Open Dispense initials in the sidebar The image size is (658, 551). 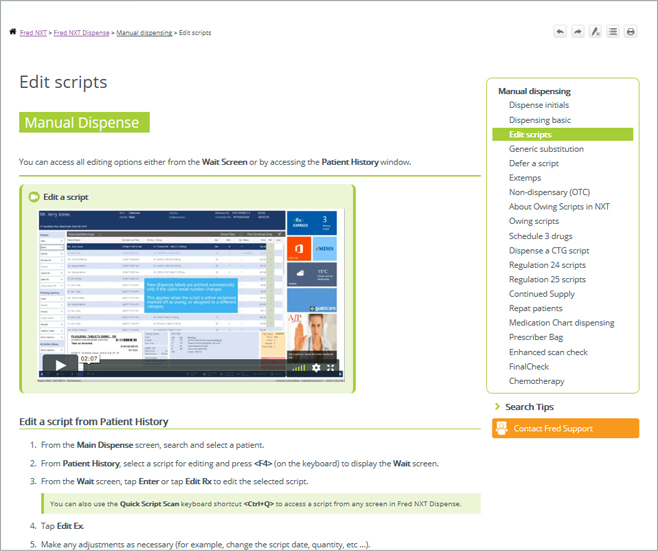[539, 105]
